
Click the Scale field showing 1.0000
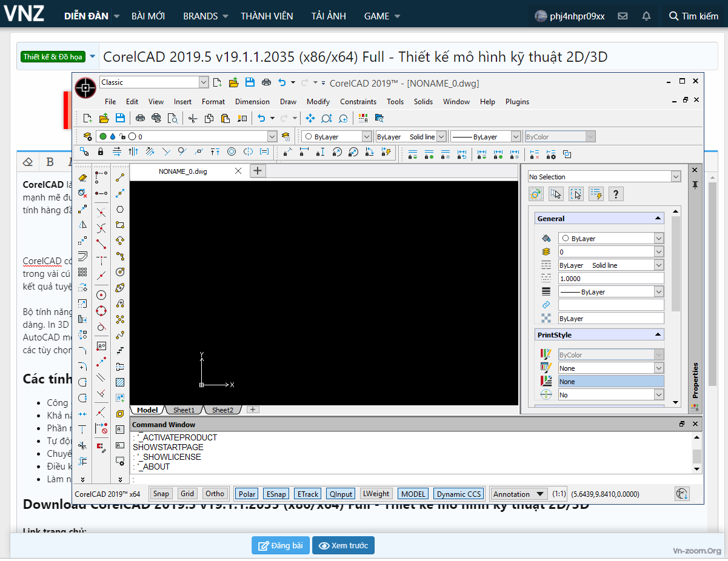(x=611, y=279)
